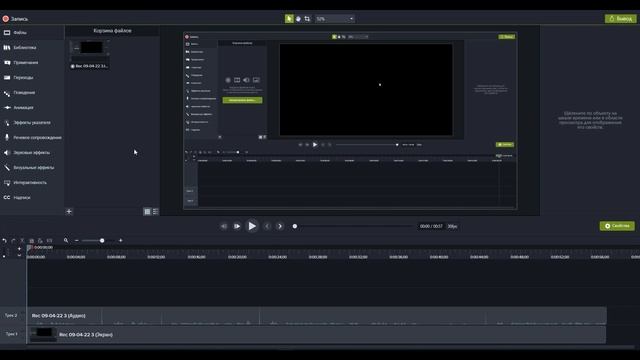
Task: Play the project preview
Action: 252,226
